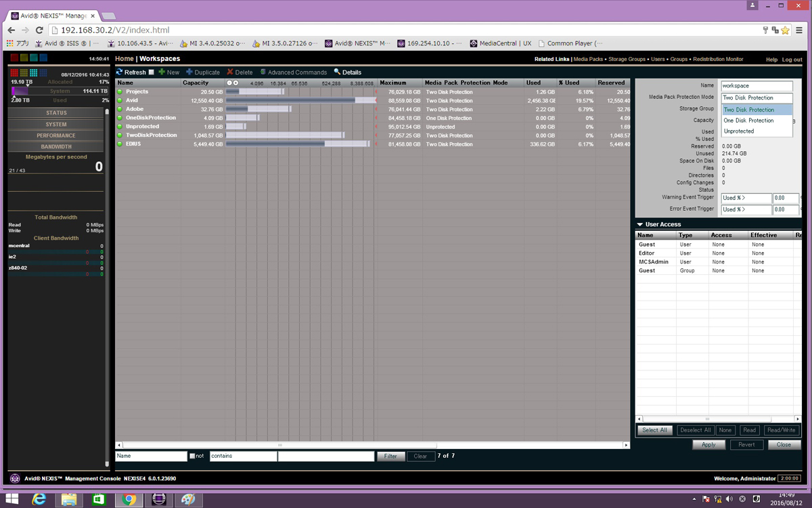This screenshot has height=508, width=812.
Task: Collapse the User Access section
Action: coord(640,224)
